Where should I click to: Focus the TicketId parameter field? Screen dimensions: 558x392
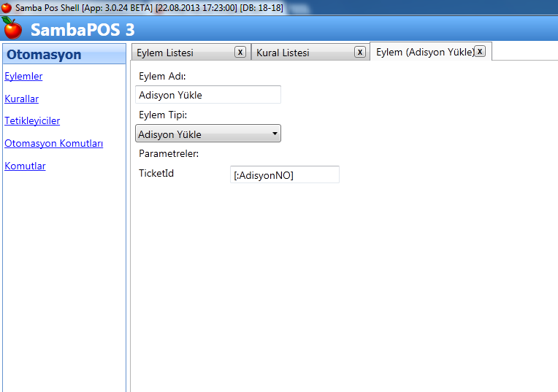pos(284,174)
